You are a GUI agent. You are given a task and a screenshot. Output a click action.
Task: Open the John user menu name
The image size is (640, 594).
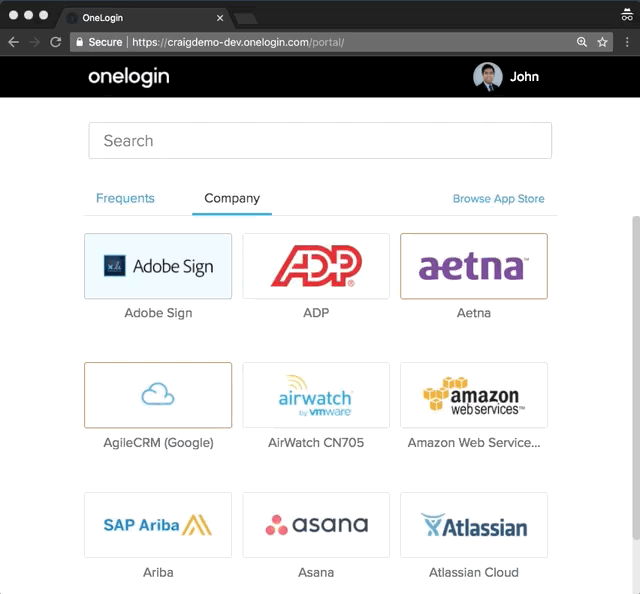pyautogui.click(x=524, y=77)
